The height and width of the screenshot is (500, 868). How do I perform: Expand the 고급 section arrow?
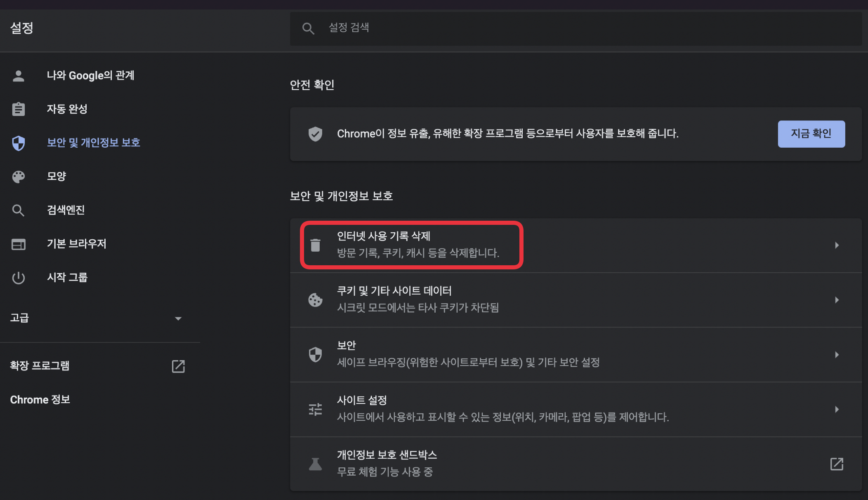coord(178,318)
